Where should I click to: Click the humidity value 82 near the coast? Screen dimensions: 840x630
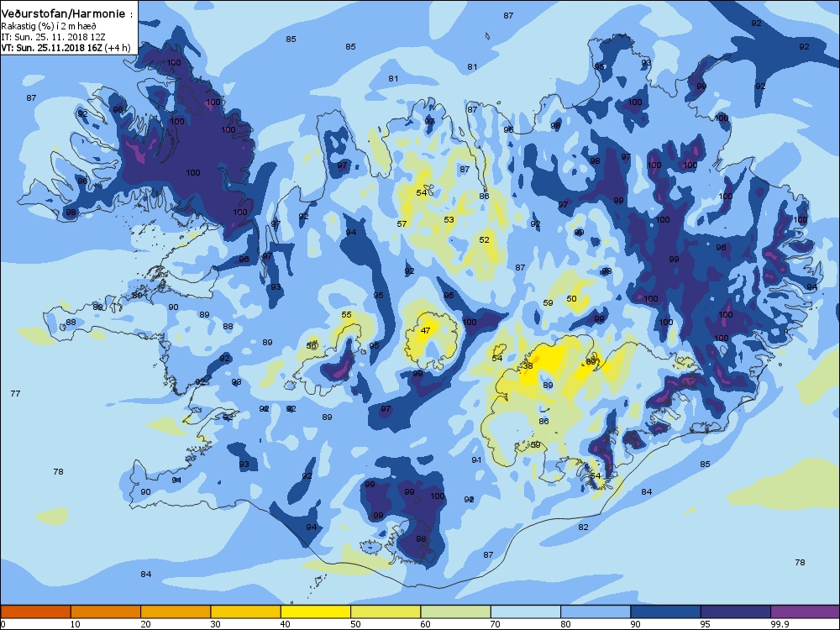tap(584, 528)
